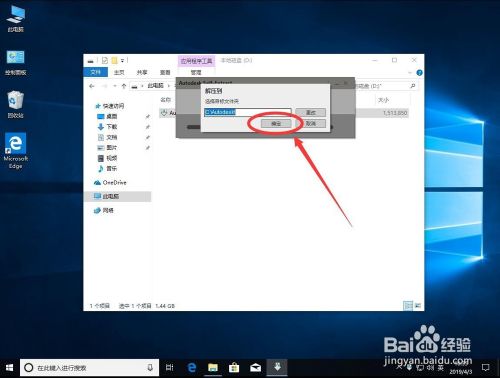Open the 文件 menu in File Explorer
The width and height of the screenshot is (500, 378).
(96, 72)
